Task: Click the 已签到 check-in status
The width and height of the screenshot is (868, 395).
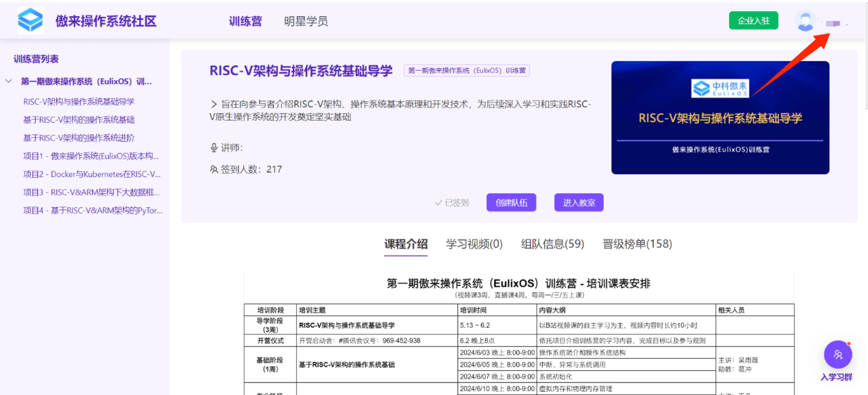Action: (x=452, y=203)
